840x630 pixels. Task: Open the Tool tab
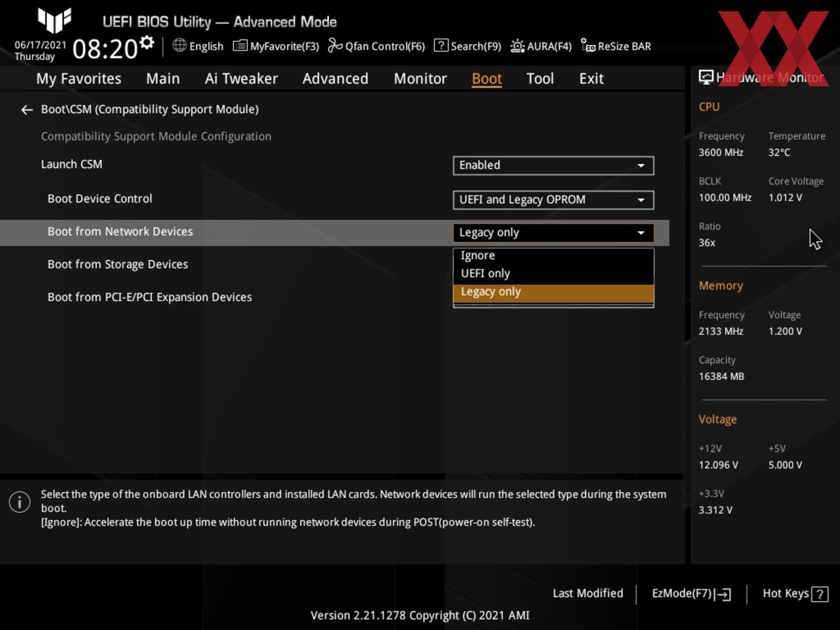pos(540,78)
